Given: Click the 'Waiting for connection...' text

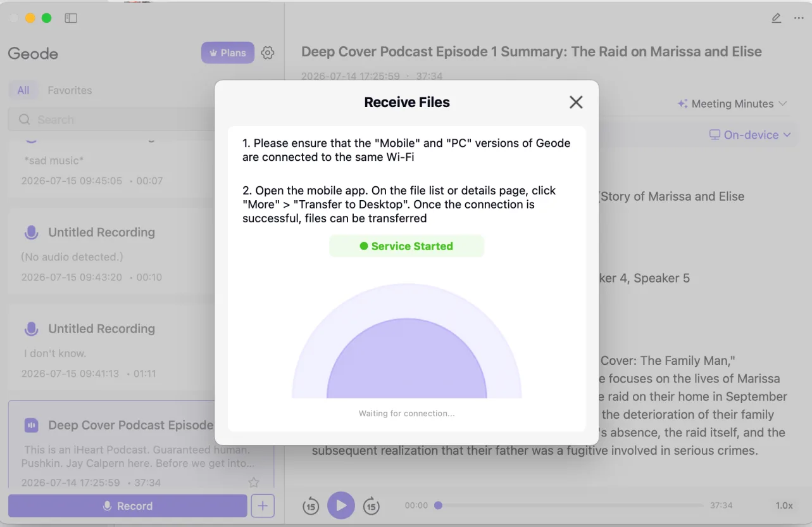Looking at the screenshot, I should 406,414.
